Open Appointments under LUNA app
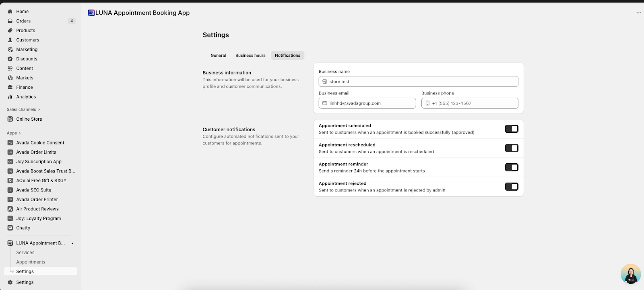Image resolution: width=644 pixels, height=290 pixels. tap(31, 262)
